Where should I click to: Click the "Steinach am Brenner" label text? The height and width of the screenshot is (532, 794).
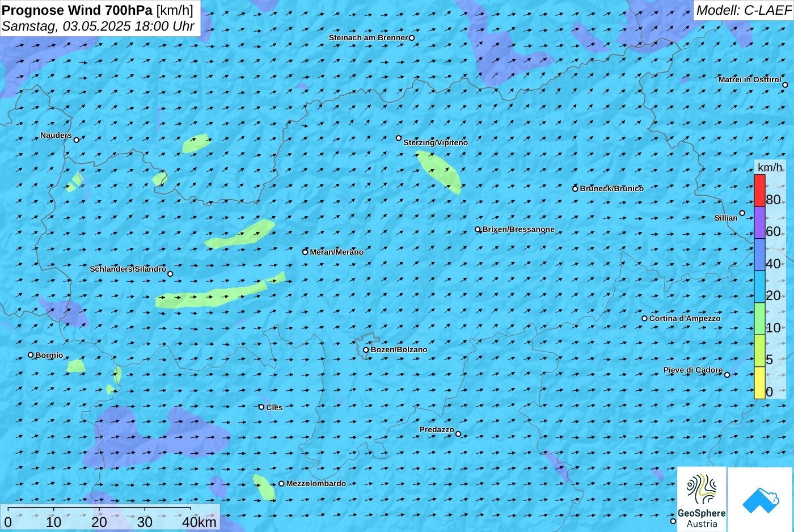point(369,37)
